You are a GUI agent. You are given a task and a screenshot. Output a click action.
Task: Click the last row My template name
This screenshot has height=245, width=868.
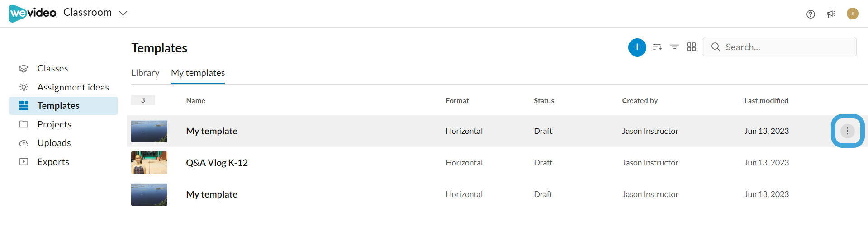(212, 194)
